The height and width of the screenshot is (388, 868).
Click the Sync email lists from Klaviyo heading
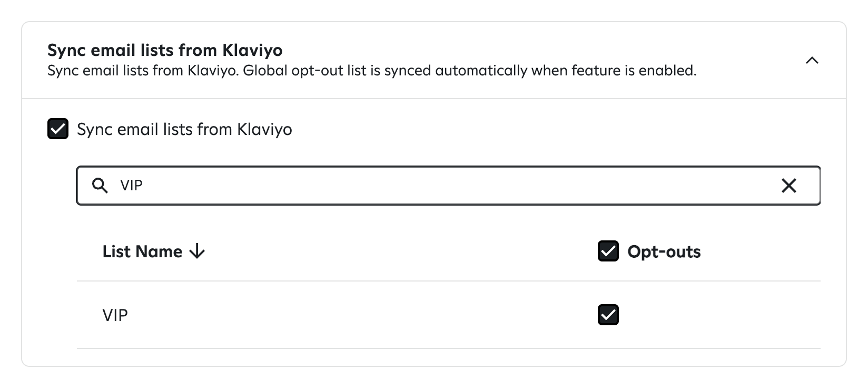coord(165,50)
